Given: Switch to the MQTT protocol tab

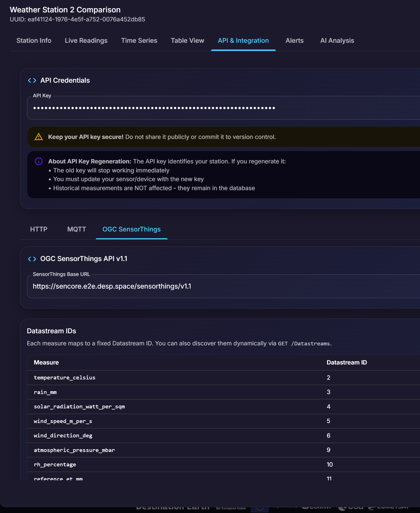Looking at the screenshot, I should [76, 229].
